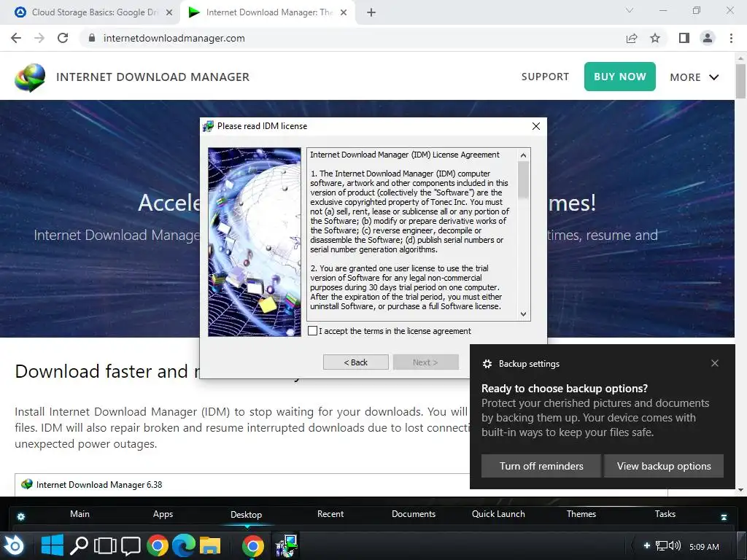Close the Cloud Storage Basics tab
Viewport: 747px width, 560px height.
coord(169,12)
